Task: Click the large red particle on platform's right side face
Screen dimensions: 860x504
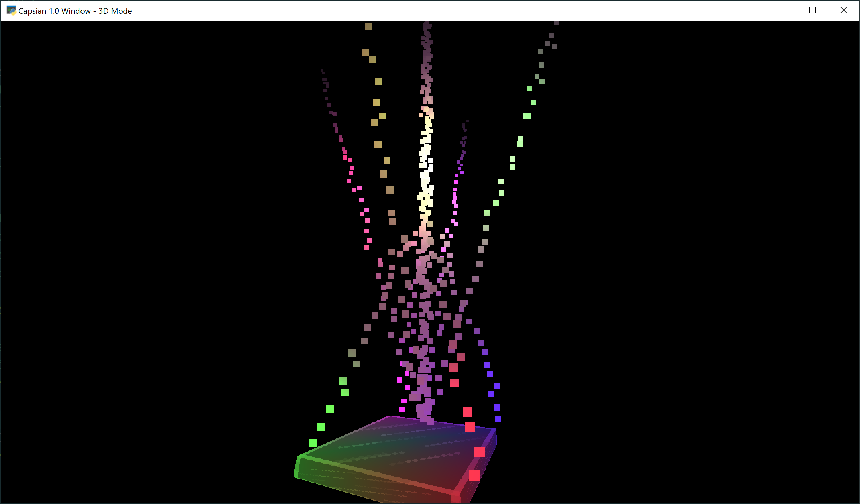Action: tap(474, 475)
